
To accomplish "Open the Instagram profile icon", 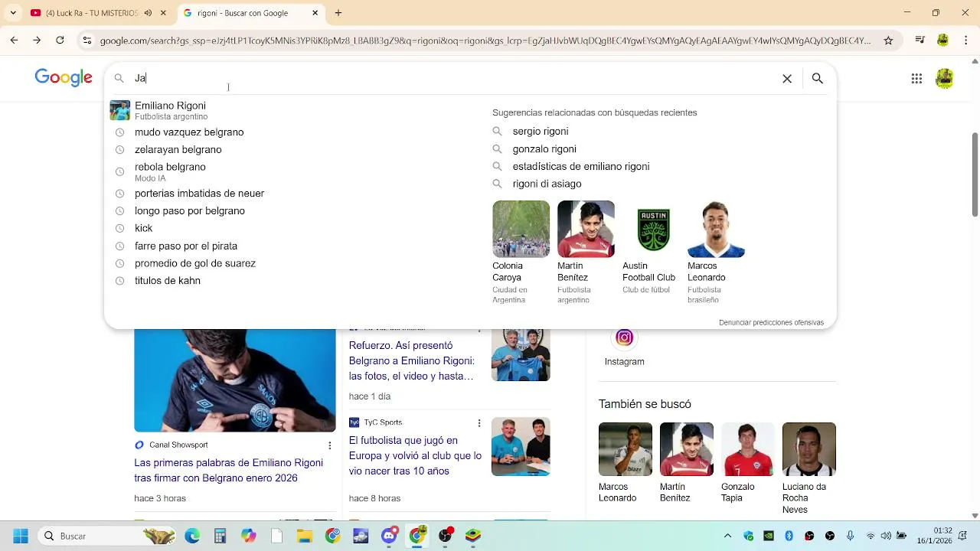I will click(x=624, y=337).
